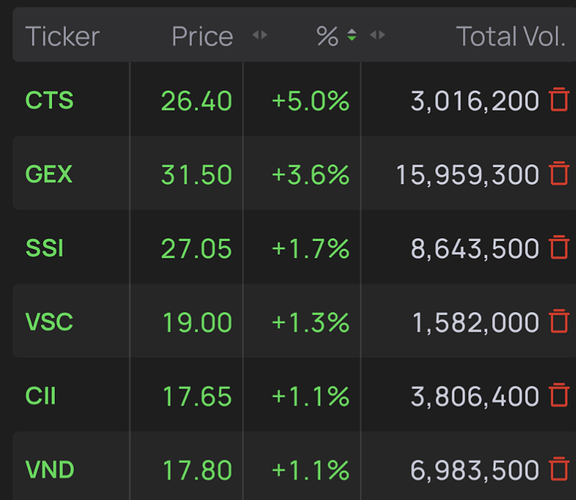
Task: Click the Total Vol. column header
Action: (x=511, y=36)
